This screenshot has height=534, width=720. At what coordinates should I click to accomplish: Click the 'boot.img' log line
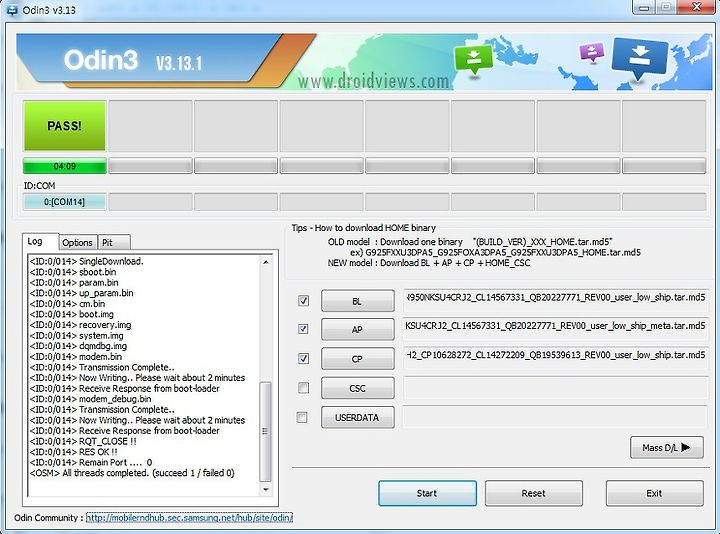[x=72, y=314]
